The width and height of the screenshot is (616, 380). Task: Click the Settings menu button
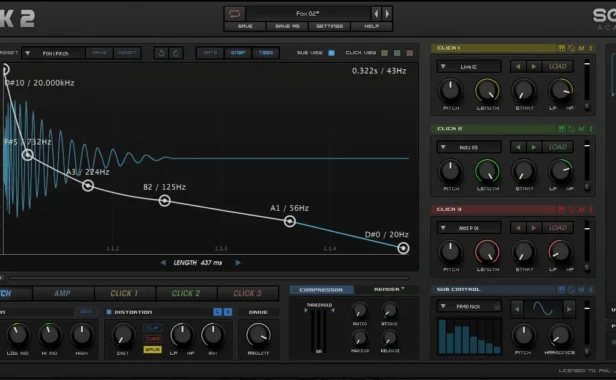pos(330,26)
